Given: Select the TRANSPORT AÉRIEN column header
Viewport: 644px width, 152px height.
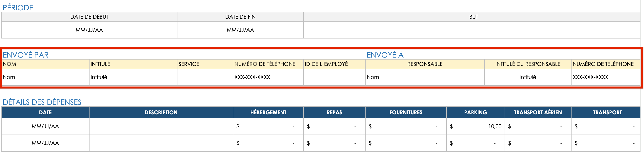Looking at the screenshot, I should 538,113.
